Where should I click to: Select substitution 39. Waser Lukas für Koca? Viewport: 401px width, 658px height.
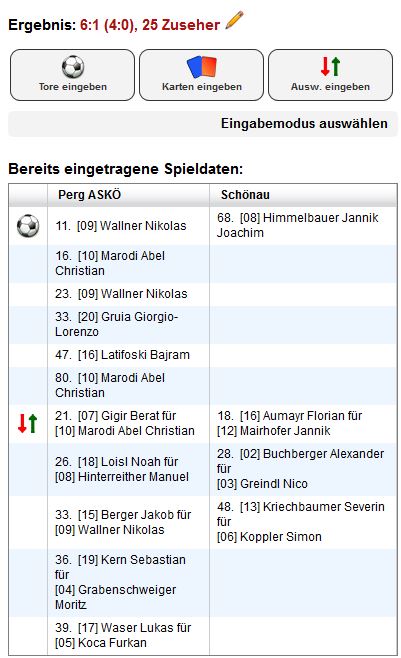click(123, 635)
